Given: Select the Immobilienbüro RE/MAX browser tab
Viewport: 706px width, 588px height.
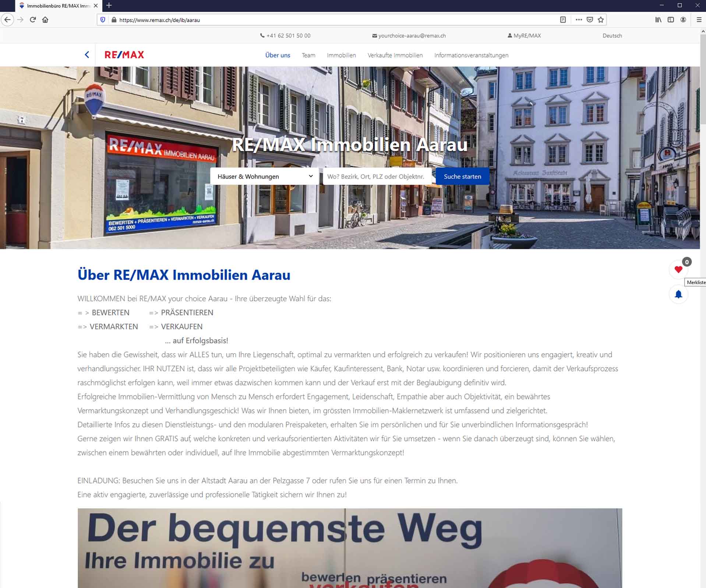Looking at the screenshot, I should pyautogui.click(x=58, y=6).
